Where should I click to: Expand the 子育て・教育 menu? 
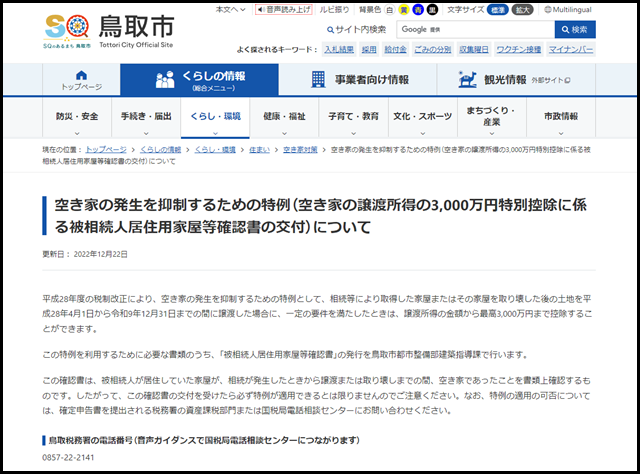coord(353,119)
